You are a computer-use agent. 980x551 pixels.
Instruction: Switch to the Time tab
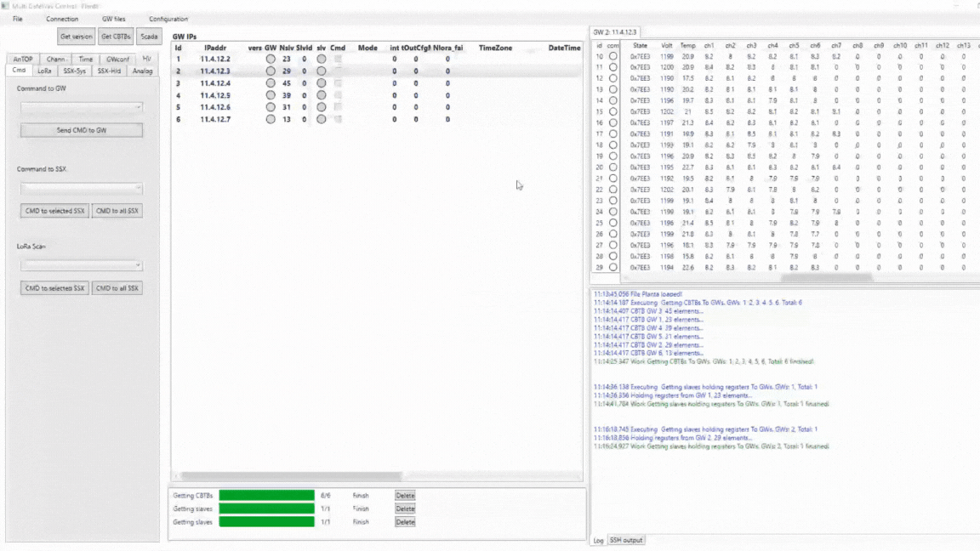coord(86,59)
